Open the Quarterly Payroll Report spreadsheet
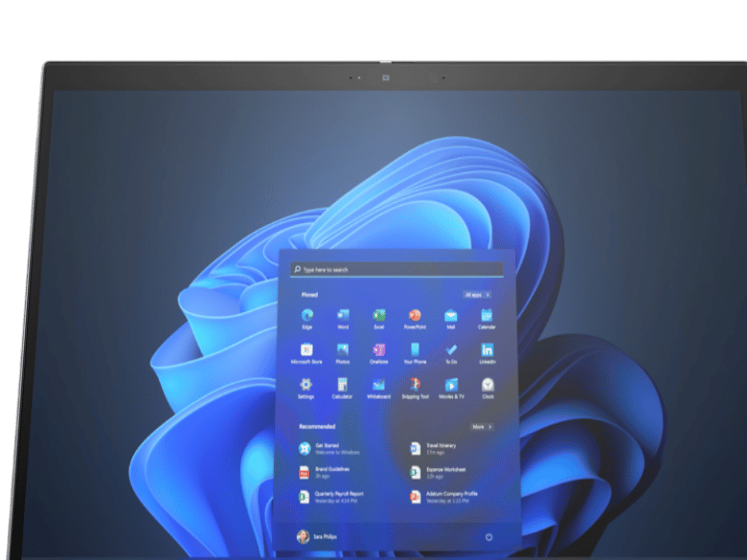Viewport: 747px width, 560px height. pos(331,497)
